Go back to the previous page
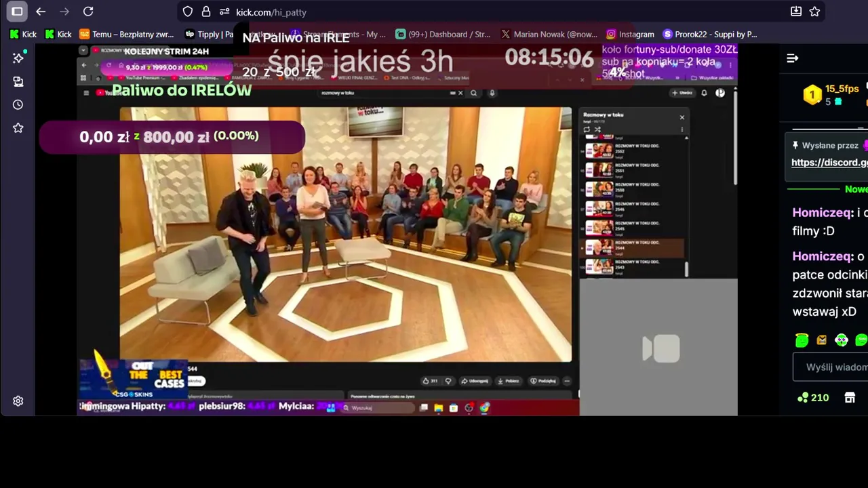The height and width of the screenshot is (488, 868). [x=41, y=12]
